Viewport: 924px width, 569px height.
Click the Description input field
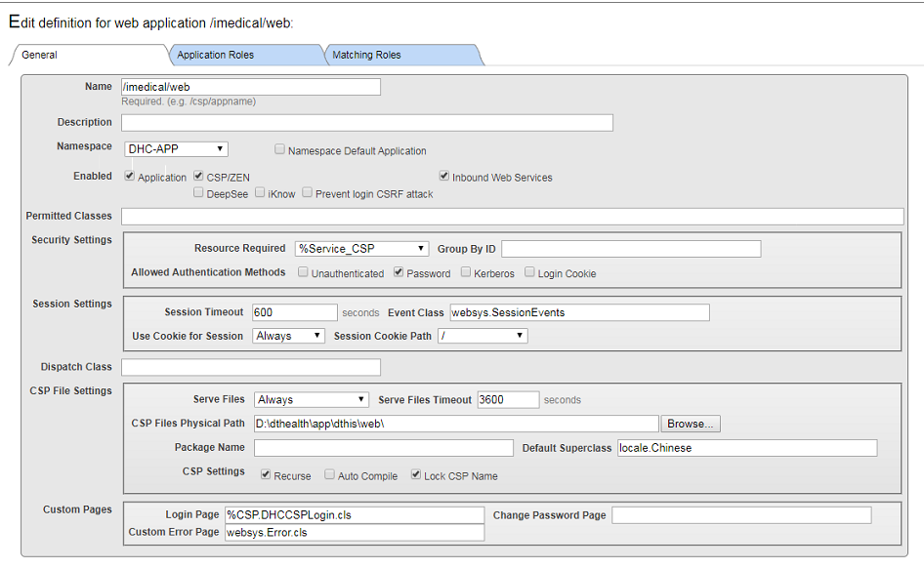pyautogui.click(x=366, y=123)
